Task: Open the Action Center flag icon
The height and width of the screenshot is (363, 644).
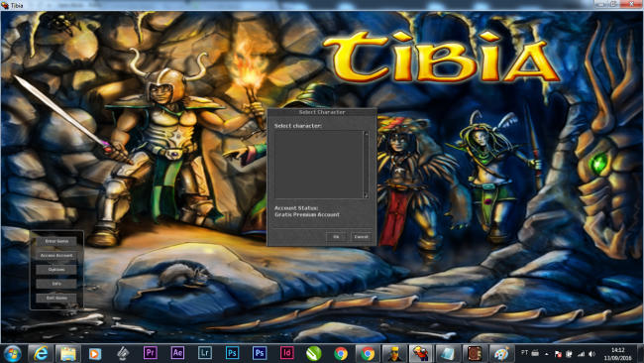Action: 558,354
